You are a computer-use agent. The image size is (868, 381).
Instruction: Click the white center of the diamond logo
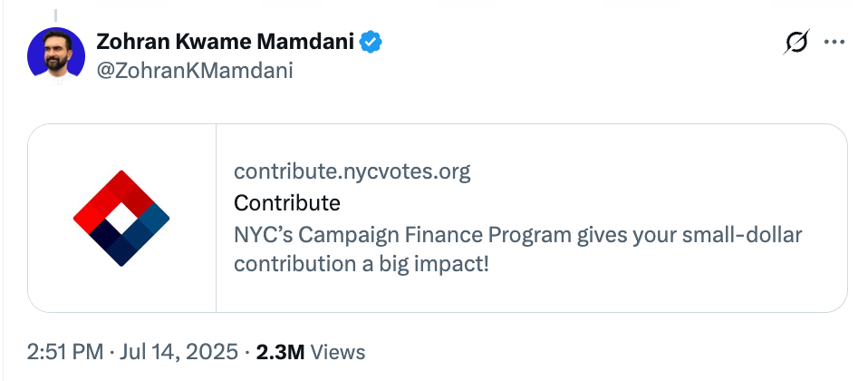tap(121, 219)
